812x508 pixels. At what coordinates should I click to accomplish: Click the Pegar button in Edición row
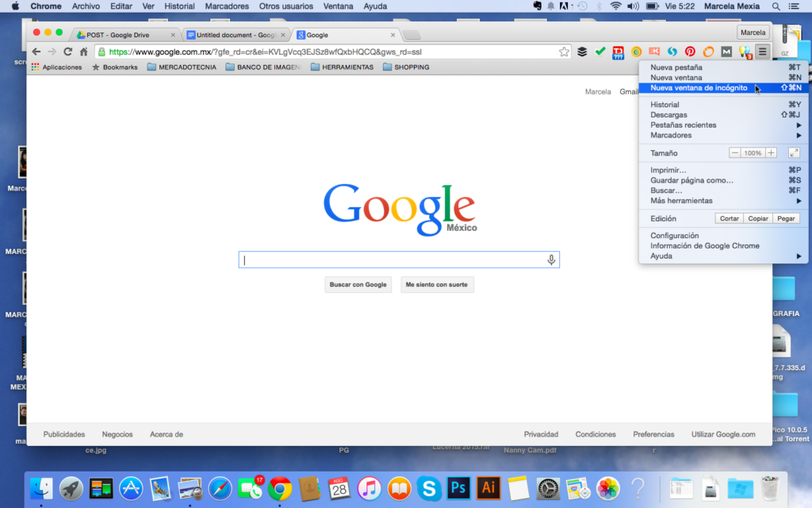786,219
